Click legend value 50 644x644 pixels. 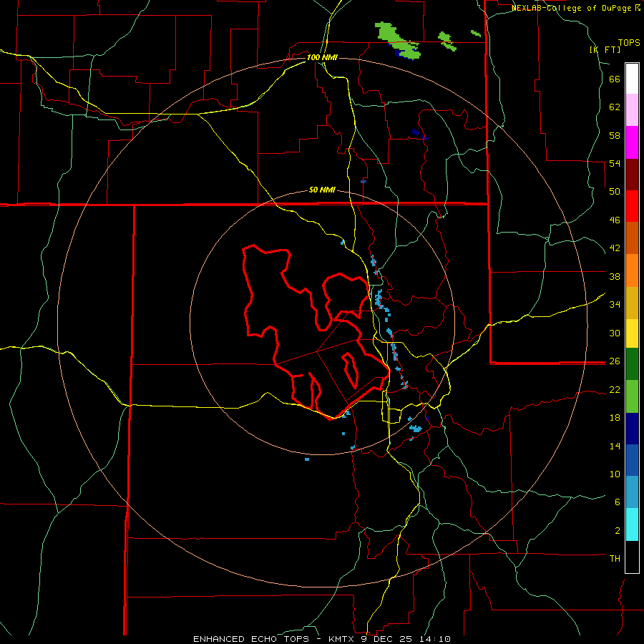point(615,192)
